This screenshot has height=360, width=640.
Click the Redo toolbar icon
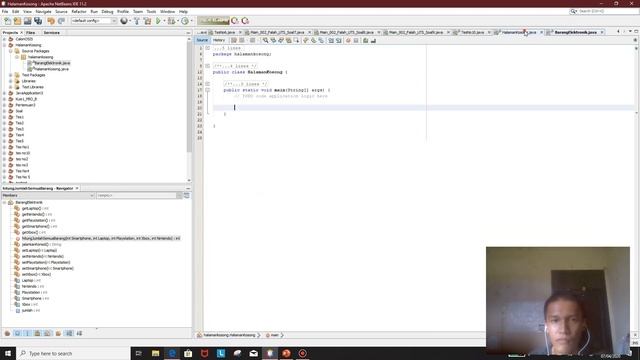click(x=61, y=21)
